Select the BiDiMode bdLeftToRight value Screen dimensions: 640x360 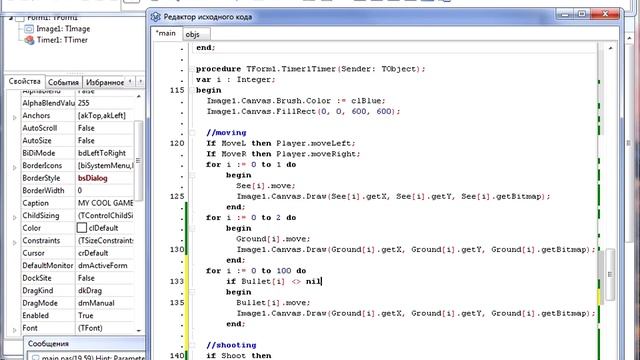click(105, 153)
